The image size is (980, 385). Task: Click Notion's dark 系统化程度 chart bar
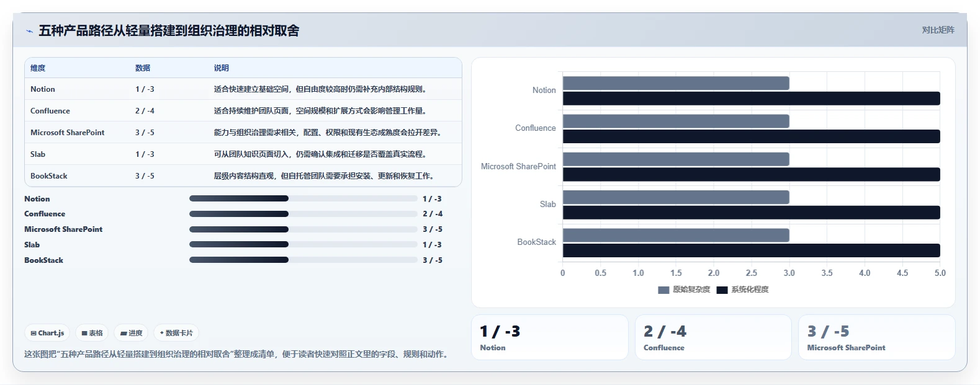pyautogui.click(x=752, y=99)
